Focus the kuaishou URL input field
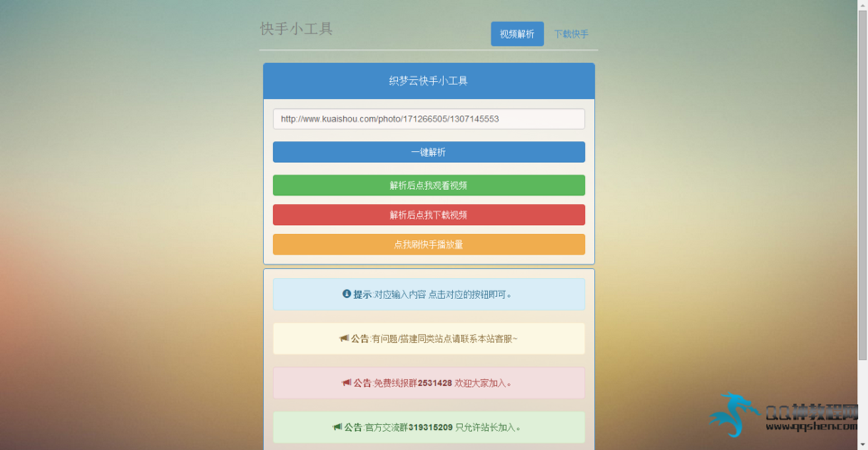868x450 pixels. pyautogui.click(x=429, y=119)
